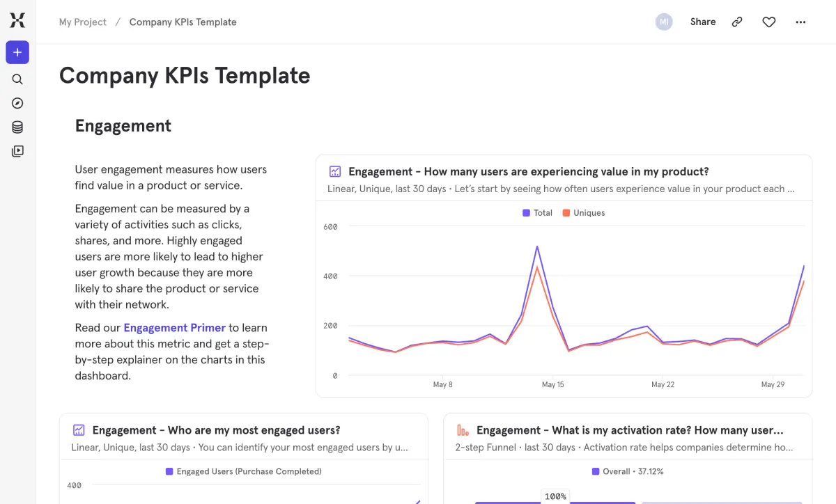
Task: Open 'Who are my most engaged users?' report
Action: pos(216,430)
